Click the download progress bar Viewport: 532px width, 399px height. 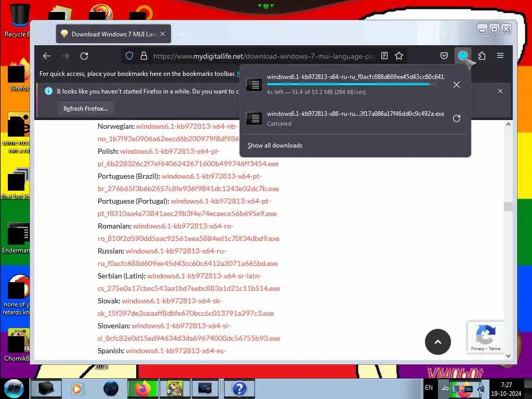coord(352,84)
